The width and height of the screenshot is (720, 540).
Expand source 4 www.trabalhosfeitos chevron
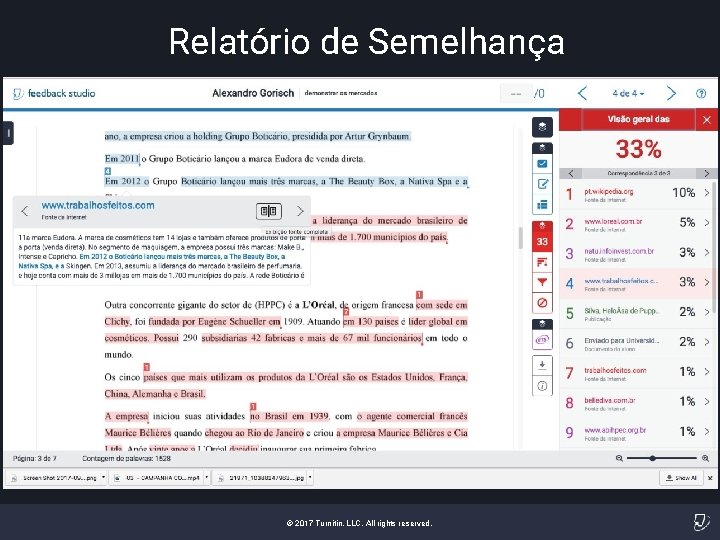click(707, 283)
